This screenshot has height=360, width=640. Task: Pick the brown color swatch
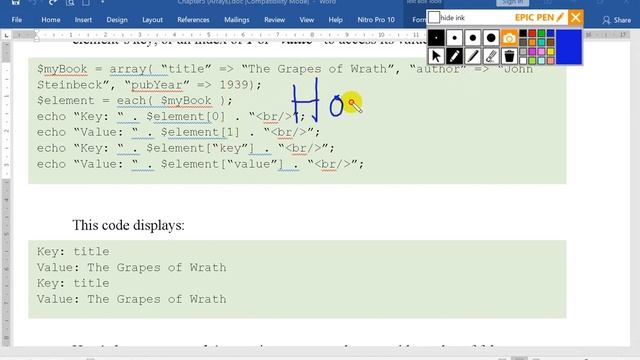click(551, 42)
